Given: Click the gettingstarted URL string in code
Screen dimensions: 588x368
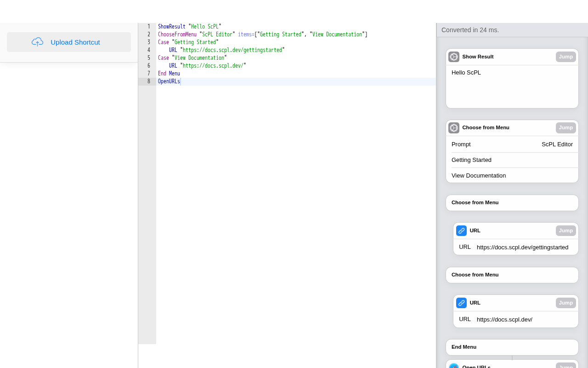Looking at the screenshot, I should click(x=232, y=50).
